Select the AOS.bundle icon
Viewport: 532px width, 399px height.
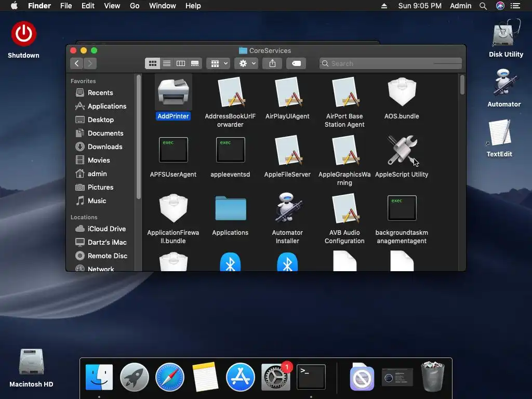(402, 92)
